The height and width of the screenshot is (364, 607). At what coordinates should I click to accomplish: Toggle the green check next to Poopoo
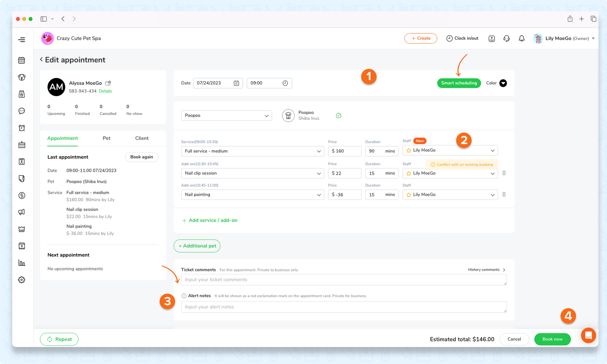pos(338,116)
